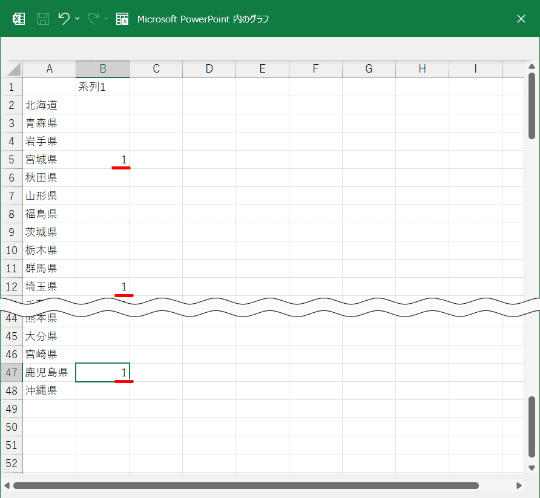
Task: Open the redo history dropdown arrow
Action: point(106,19)
